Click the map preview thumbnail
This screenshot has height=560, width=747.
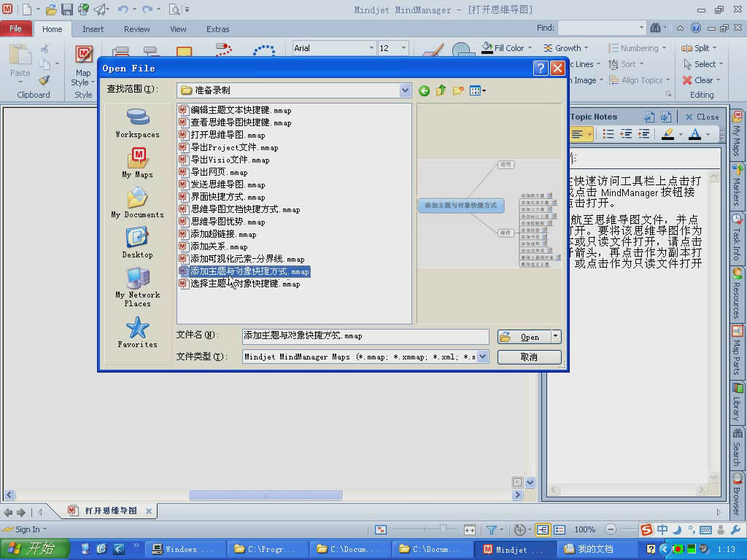[489, 213]
